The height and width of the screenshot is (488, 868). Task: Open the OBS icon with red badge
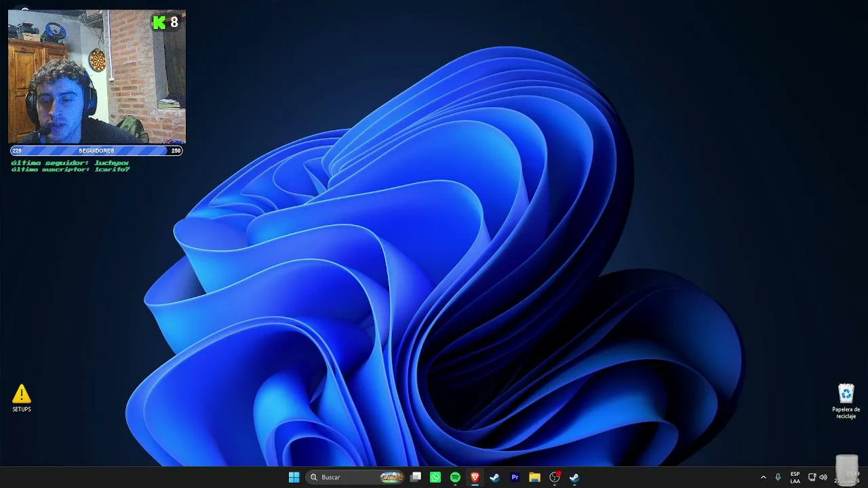click(555, 477)
